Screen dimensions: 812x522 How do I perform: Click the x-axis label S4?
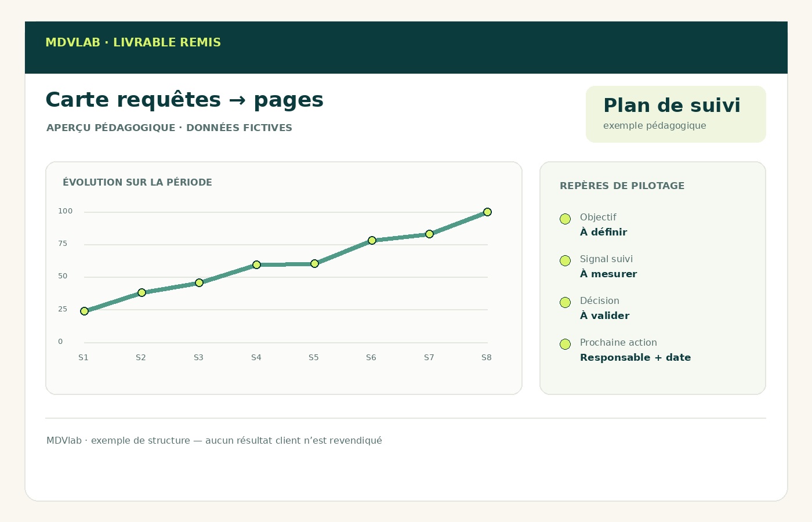click(x=256, y=357)
